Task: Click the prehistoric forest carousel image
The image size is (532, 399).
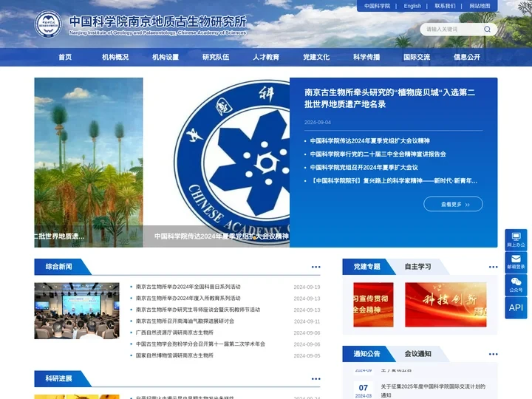Action: point(89,162)
